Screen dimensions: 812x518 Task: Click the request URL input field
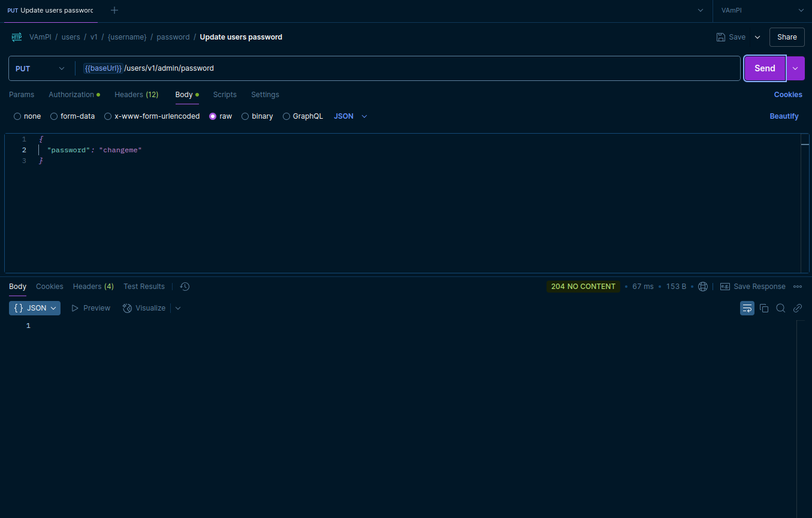407,68
